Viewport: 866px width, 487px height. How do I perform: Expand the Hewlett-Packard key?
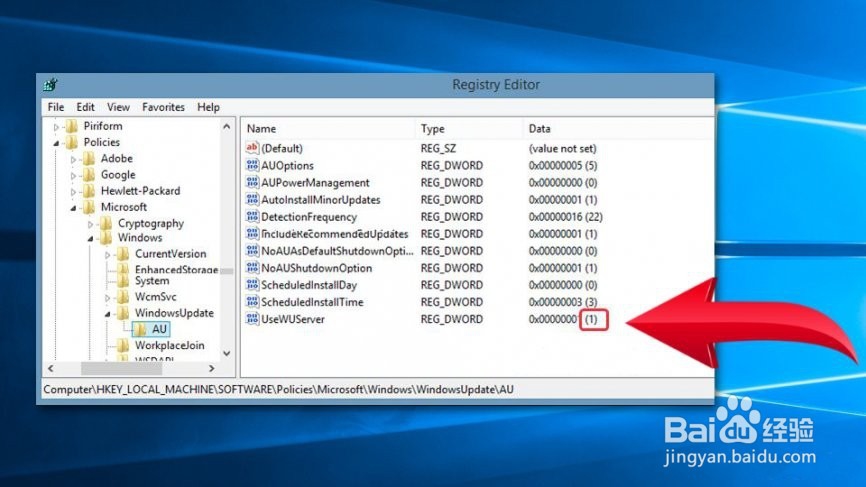(x=73, y=192)
